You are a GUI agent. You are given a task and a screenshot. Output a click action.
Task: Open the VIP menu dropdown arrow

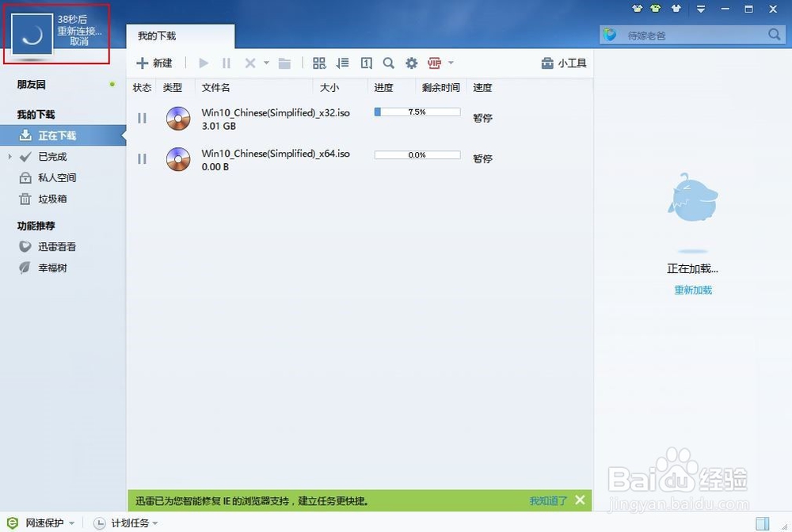point(450,63)
